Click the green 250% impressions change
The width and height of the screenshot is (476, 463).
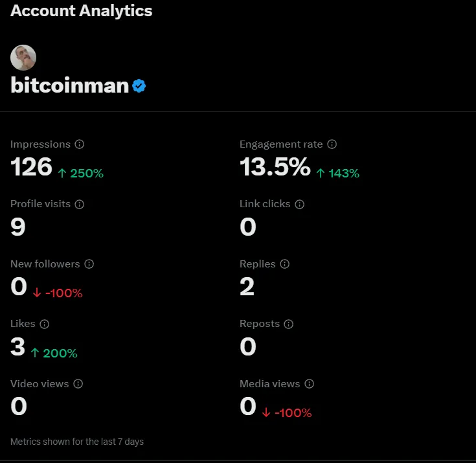pyautogui.click(x=81, y=174)
